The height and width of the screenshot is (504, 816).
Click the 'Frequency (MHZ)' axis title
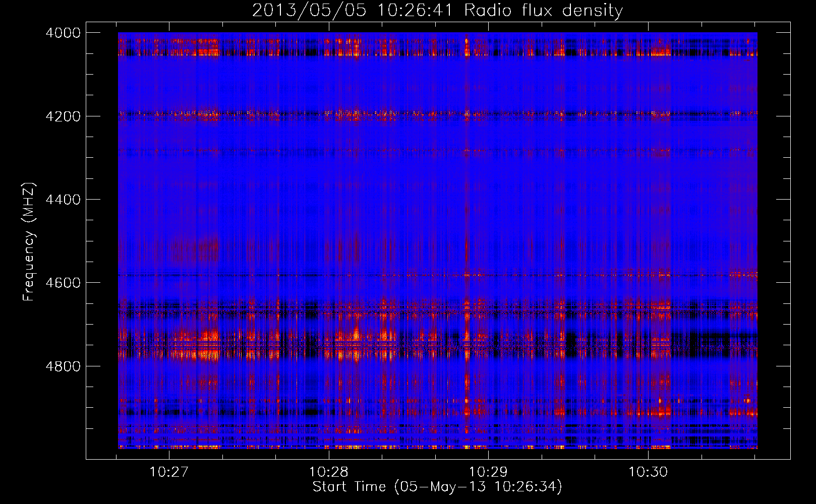click(x=29, y=241)
